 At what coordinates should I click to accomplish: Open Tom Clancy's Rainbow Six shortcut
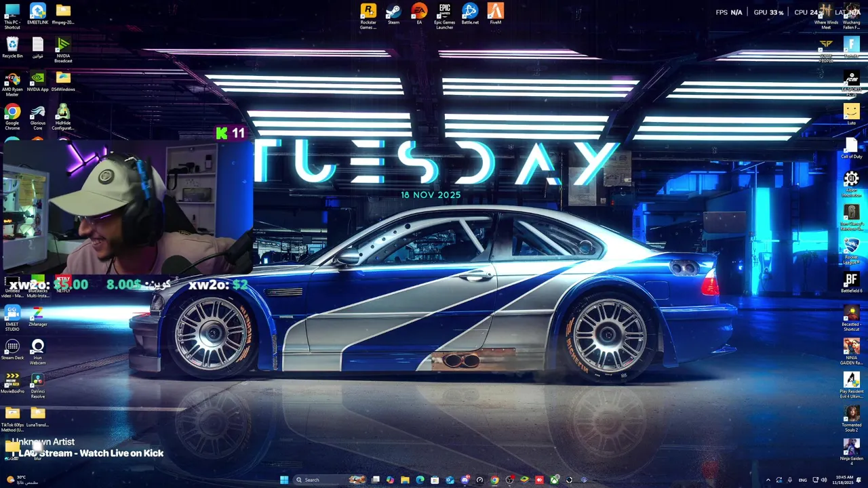click(851, 218)
